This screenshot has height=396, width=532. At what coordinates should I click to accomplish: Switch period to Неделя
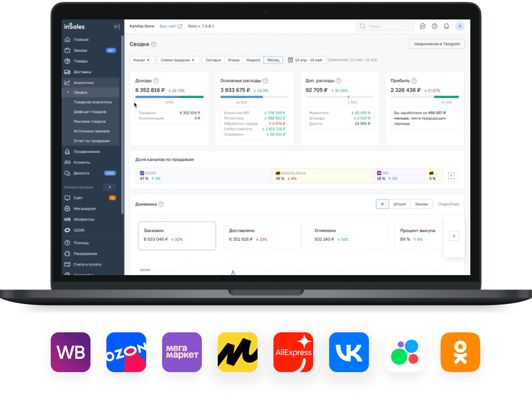pyautogui.click(x=253, y=60)
